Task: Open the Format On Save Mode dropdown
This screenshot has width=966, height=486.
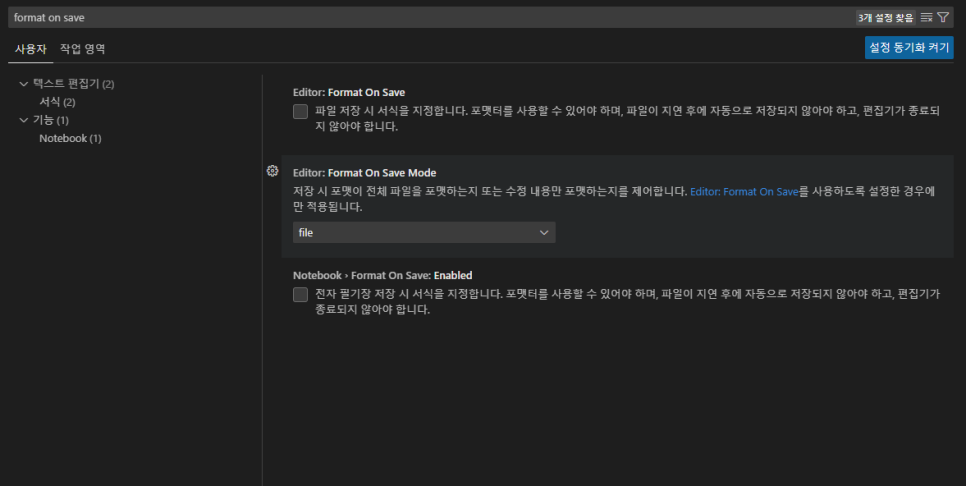Action: click(424, 232)
